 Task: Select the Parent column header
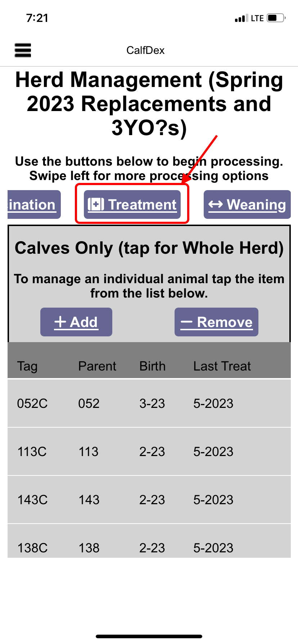click(x=97, y=366)
